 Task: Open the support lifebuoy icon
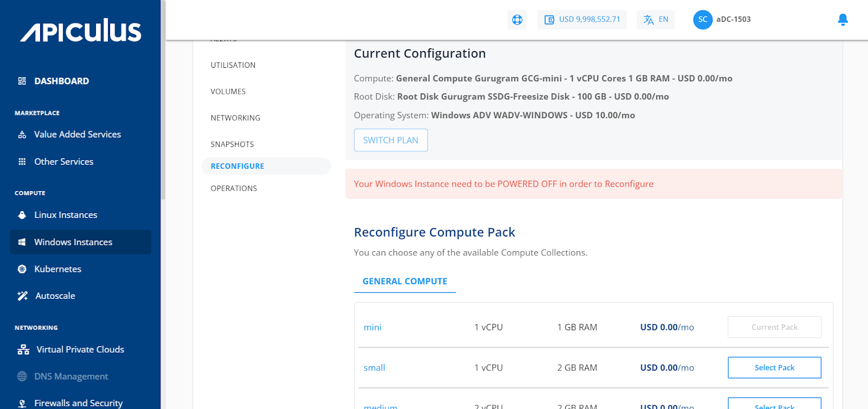[517, 20]
